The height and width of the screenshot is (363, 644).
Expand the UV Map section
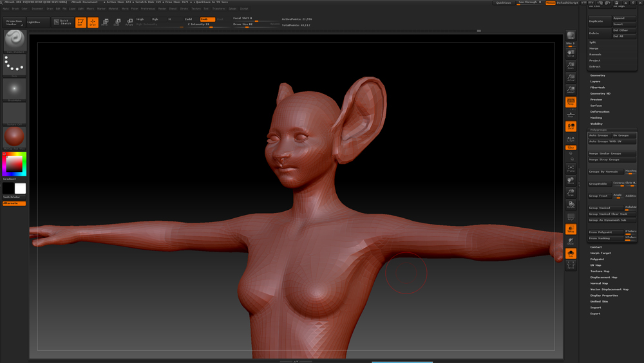(596, 265)
